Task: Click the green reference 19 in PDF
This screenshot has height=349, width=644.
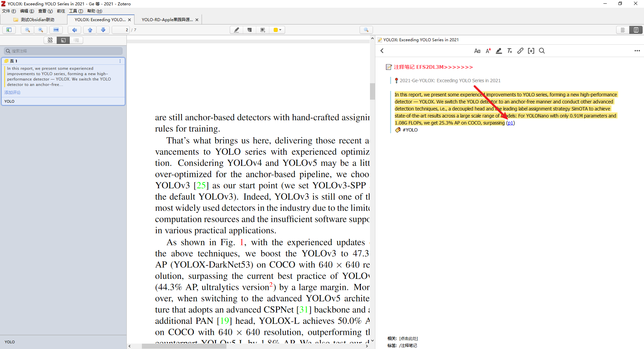Action: pyautogui.click(x=225, y=321)
